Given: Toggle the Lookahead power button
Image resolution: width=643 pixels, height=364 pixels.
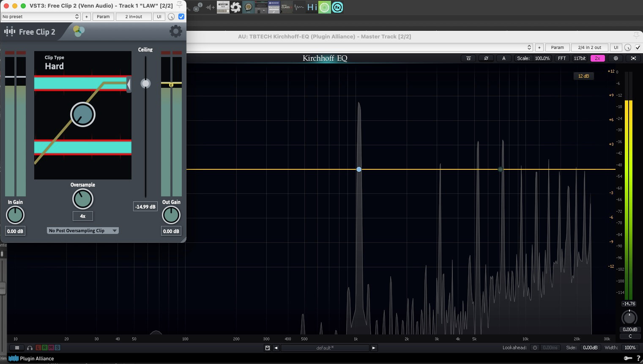Looking at the screenshot, I should tap(534, 348).
